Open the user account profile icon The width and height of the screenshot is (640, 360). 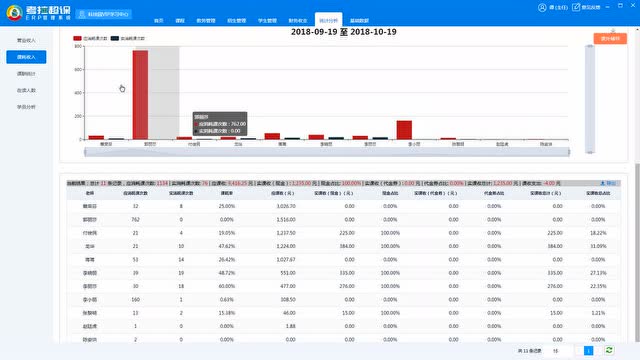coord(542,7)
